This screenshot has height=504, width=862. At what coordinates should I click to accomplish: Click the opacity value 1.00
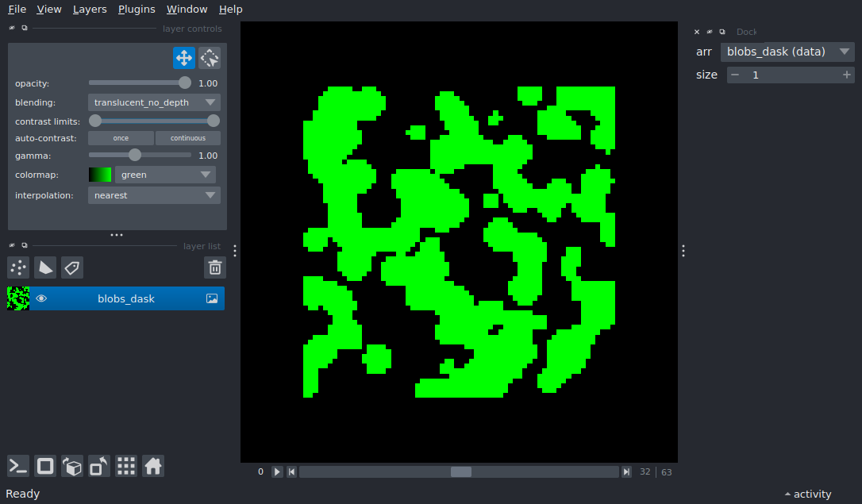click(208, 83)
